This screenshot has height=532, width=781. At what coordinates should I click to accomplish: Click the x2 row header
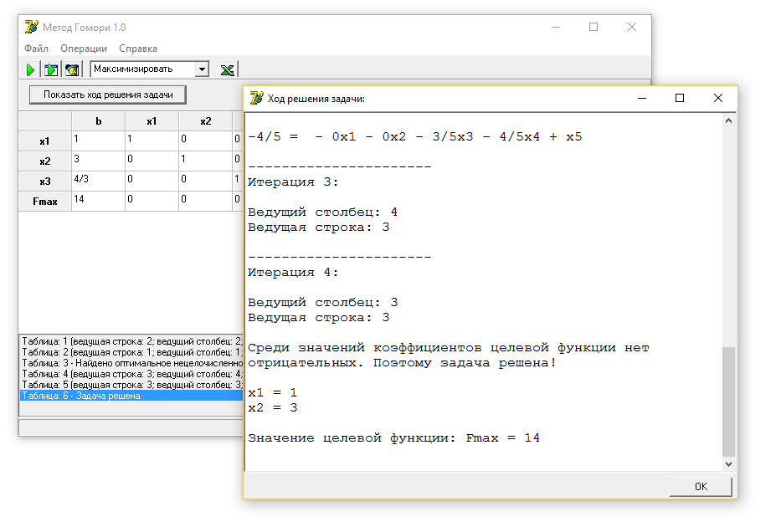point(45,161)
